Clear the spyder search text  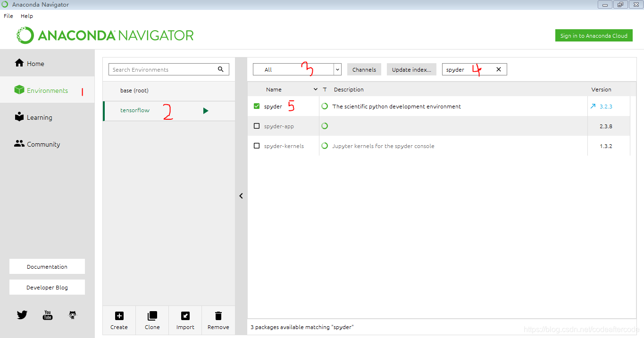point(499,69)
